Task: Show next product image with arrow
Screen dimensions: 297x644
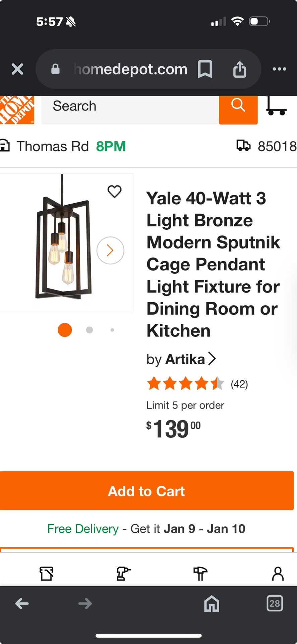Action: pos(110,250)
